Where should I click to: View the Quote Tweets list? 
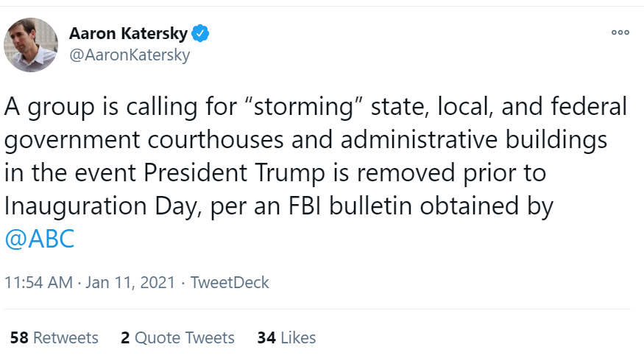point(184,338)
